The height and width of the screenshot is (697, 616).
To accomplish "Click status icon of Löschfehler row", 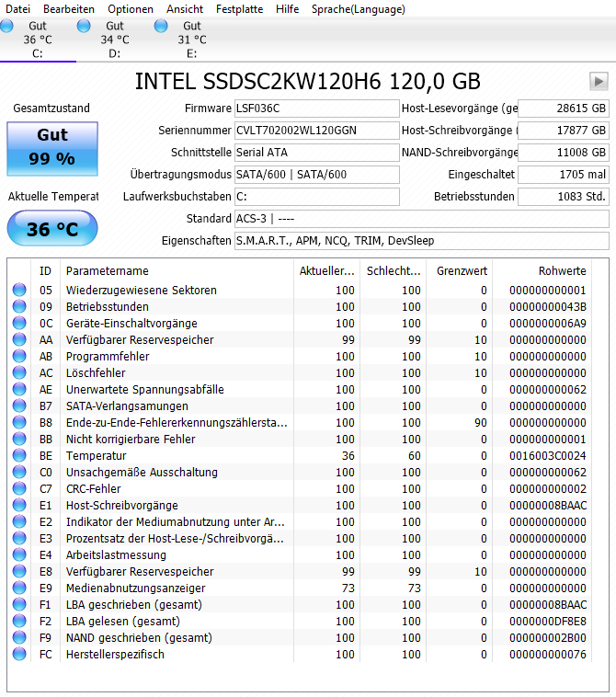I will pyautogui.click(x=19, y=372).
